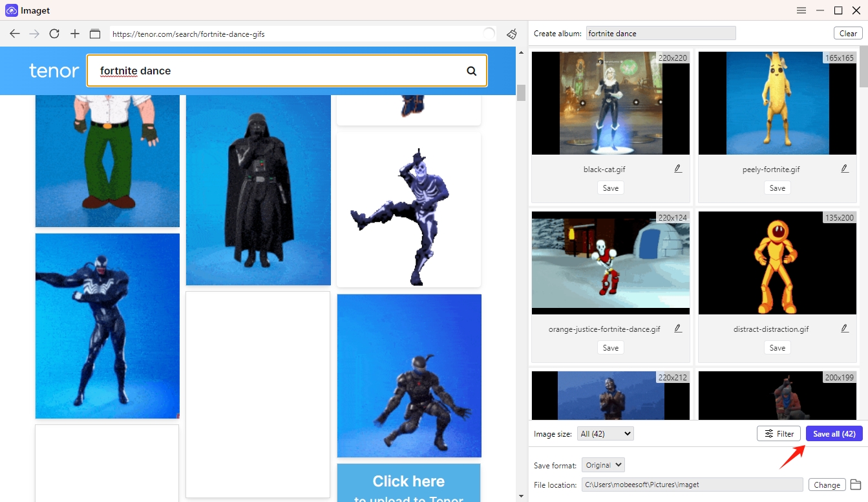Maximize the Imaget window
The height and width of the screenshot is (502, 868).
(x=838, y=10)
